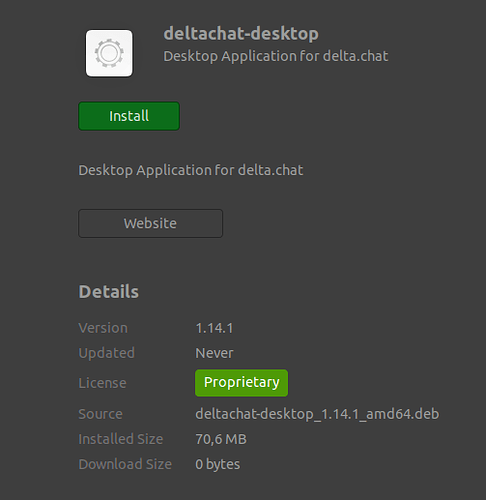Click the 70,6 MB installed size value
486x500 pixels.
coord(221,439)
